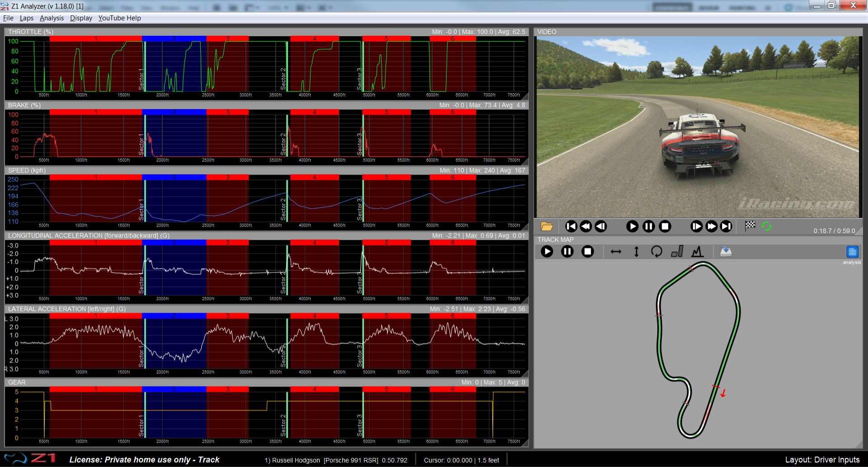Toggle the blue analysis panel icon
Screen dimensions: 868x467
click(x=852, y=252)
